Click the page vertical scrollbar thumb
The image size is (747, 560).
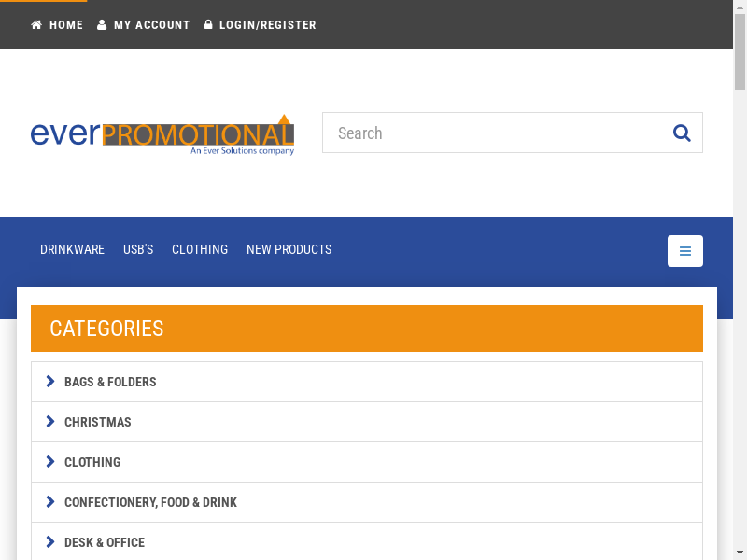click(x=740, y=56)
